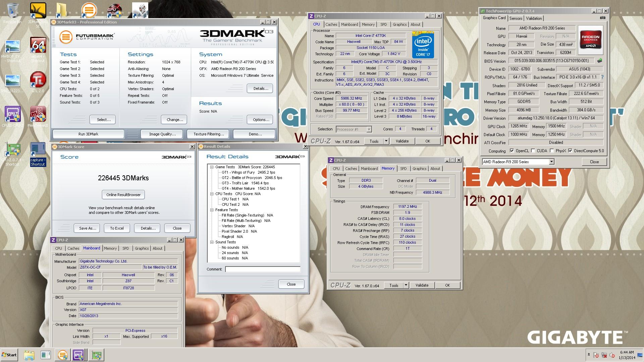Viewport: 644px width, 362px height.
Task: Switch to Sensors tab in GPU-Z
Action: tap(516, 18)
